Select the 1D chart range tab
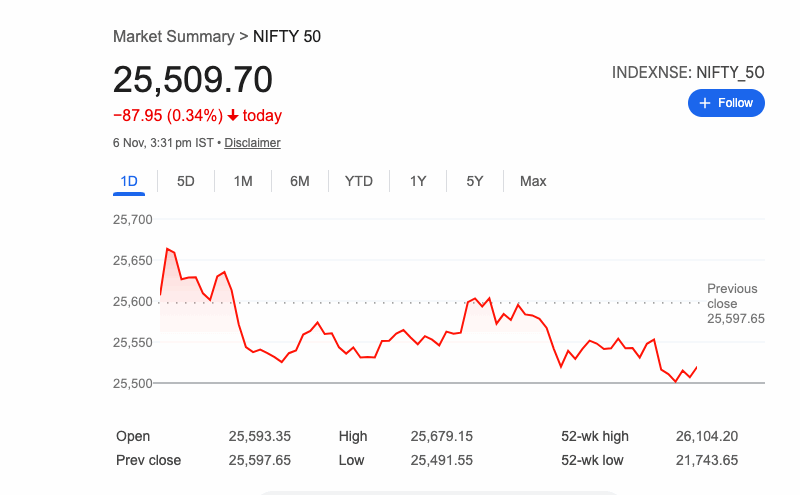Screen dimensions: 800x495 click(129, 181)
